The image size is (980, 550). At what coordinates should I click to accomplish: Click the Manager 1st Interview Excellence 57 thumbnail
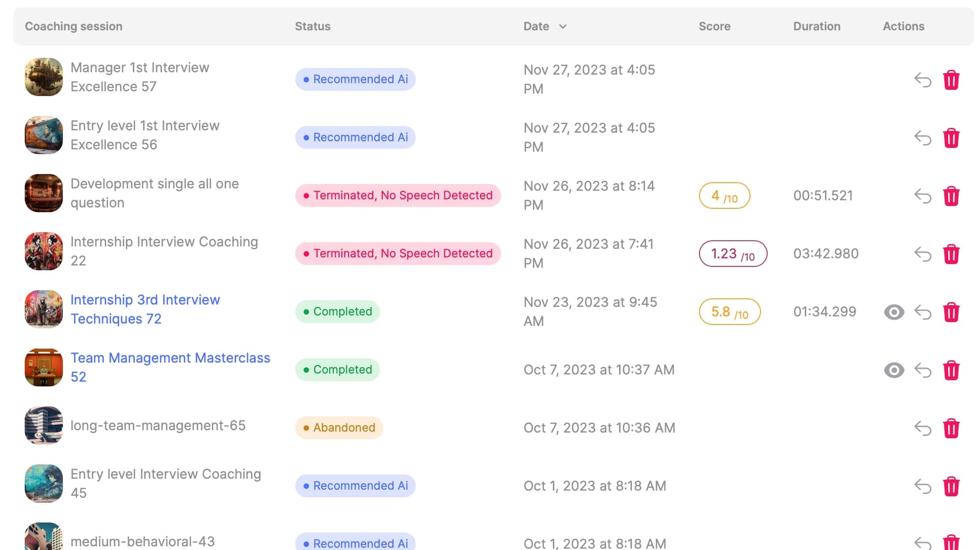(44, 77)
